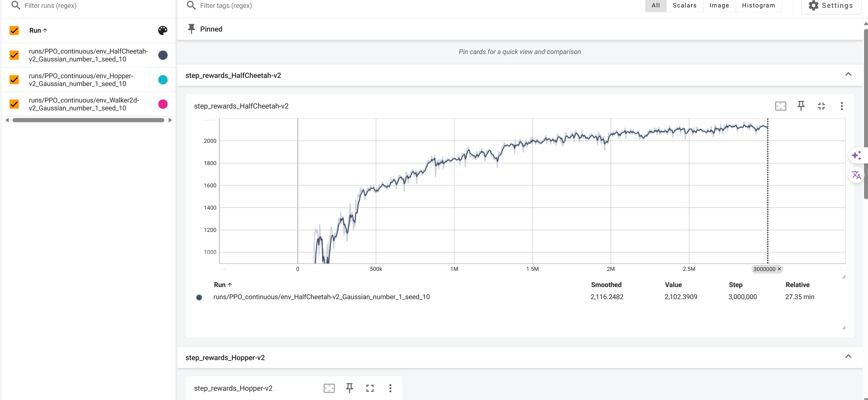Pin the HalfCheetah-v2 chart card
This screenshot has width=868, height=400.
point(801,106)
